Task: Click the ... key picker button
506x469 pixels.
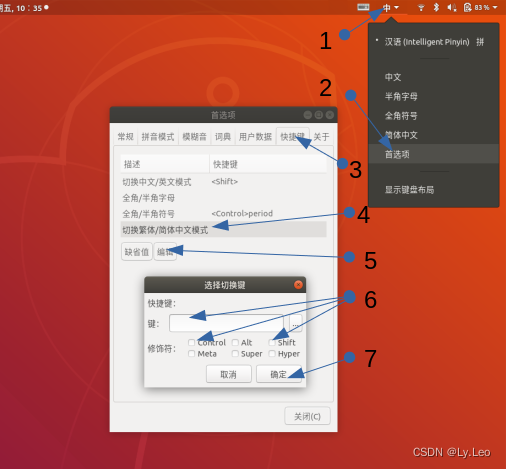Action: pyautogui.click(x=295, y=323)
